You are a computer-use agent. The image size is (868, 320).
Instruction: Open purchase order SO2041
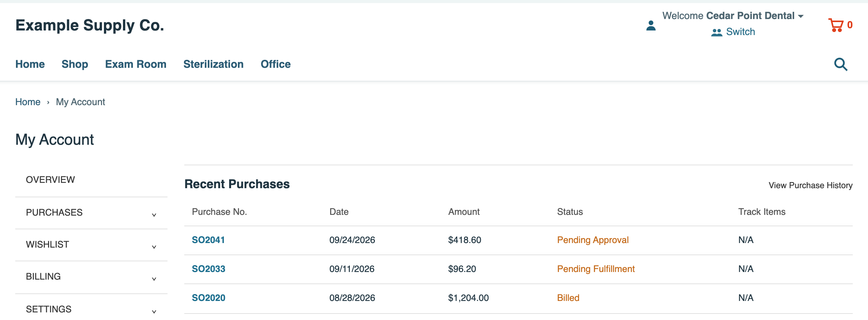[x=208, y=240]
